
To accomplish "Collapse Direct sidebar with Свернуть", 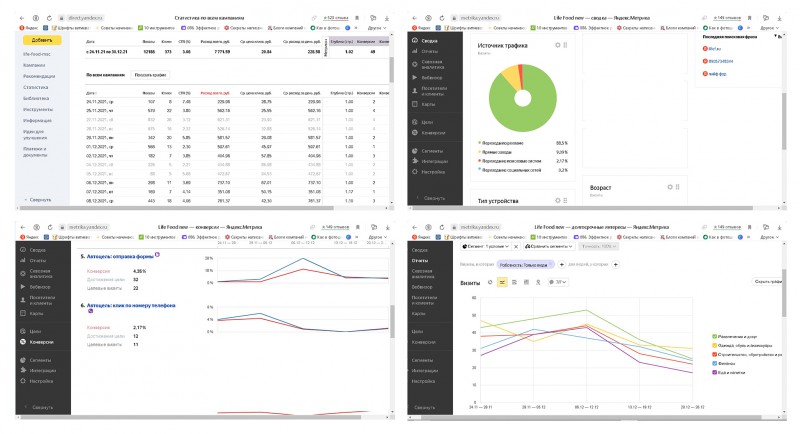I will (x=38, y=200).
